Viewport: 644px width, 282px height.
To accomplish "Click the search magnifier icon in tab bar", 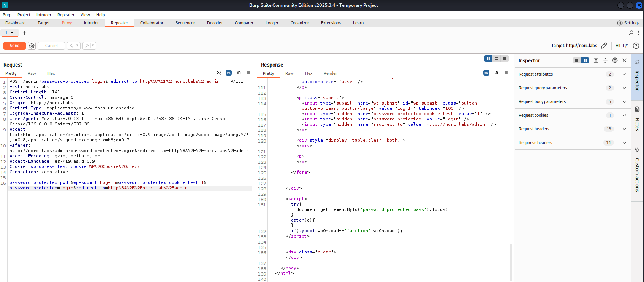I will click(x=631, y=33).
